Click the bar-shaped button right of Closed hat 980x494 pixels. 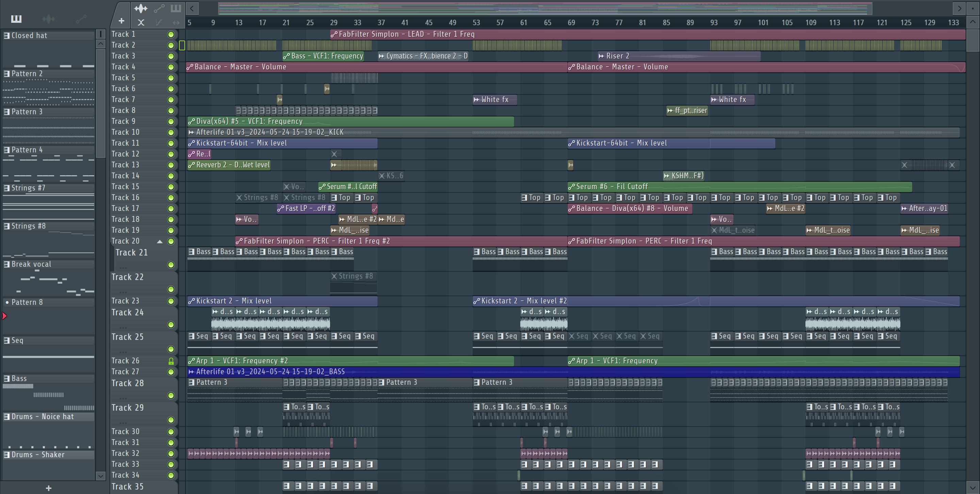[100, 34]
